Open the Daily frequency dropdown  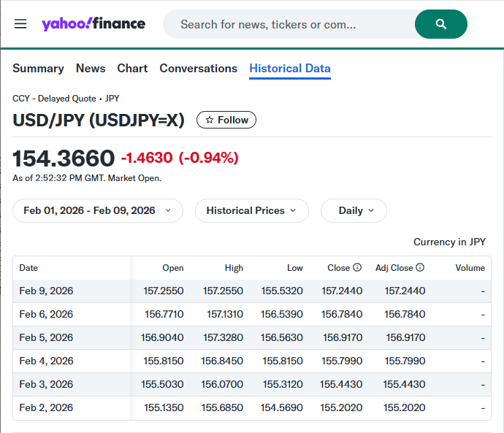354,210
